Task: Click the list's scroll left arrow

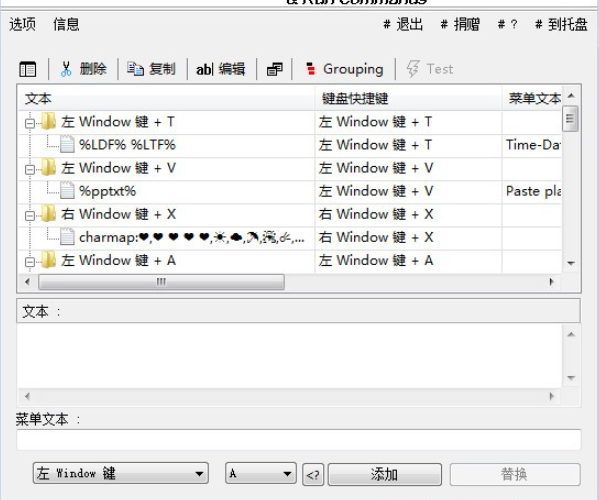Action: click(x=27, y=282)
